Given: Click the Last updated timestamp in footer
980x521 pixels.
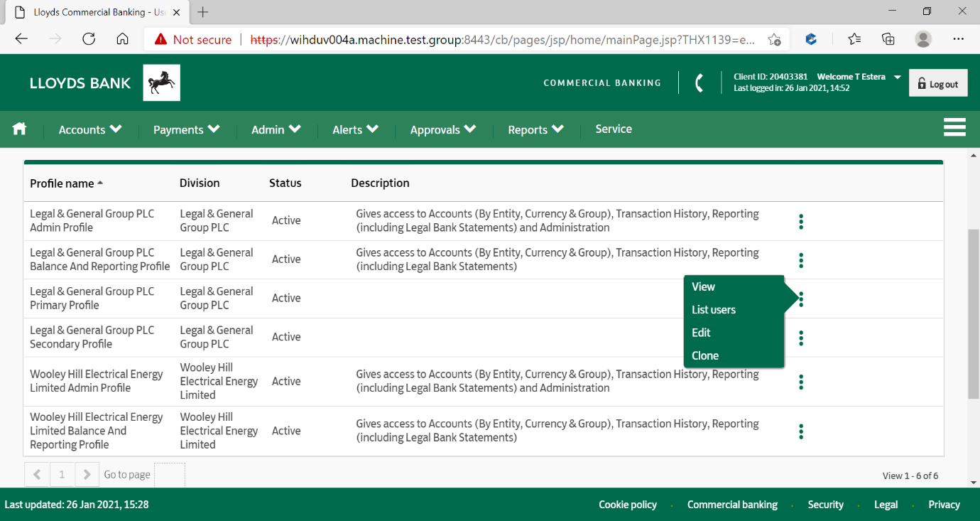Looking at the screenshot, I should (x=77, y=505).
